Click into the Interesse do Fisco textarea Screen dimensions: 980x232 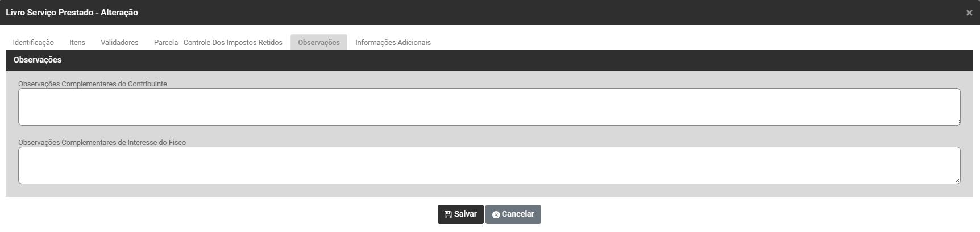[489, 165]
